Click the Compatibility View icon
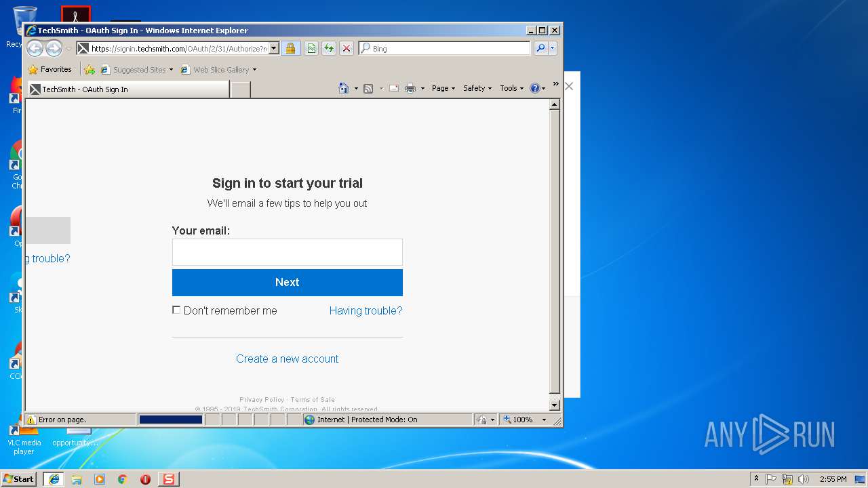Viewport: 868px width, 488px height. pos(311,48)
